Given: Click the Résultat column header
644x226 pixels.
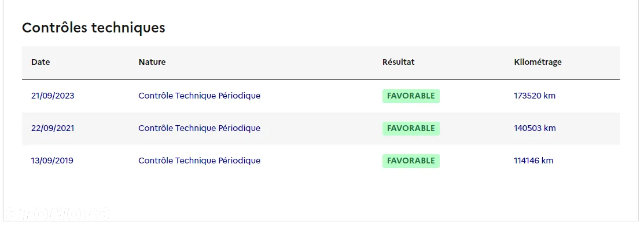Looking at the screenshot, I should pos(399,62).
